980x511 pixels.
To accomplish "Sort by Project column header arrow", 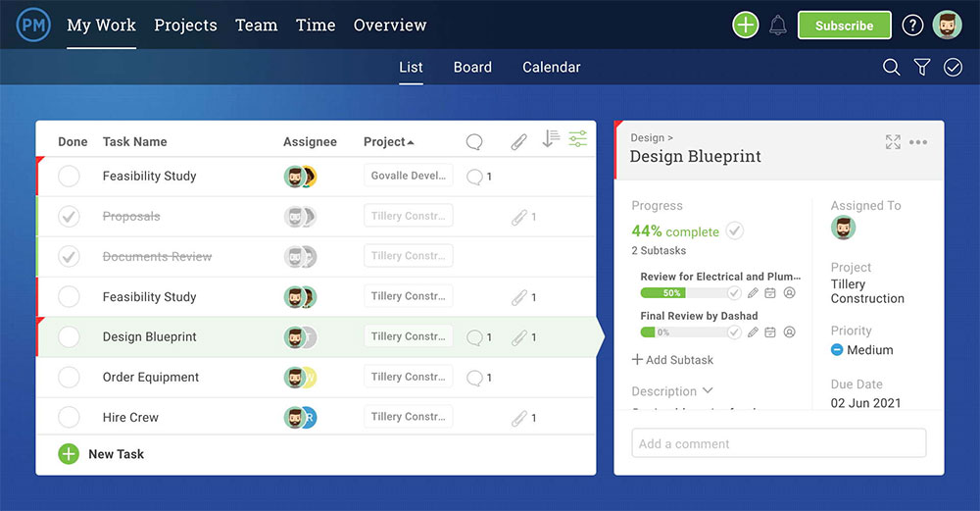I will [x=411, y=142].
